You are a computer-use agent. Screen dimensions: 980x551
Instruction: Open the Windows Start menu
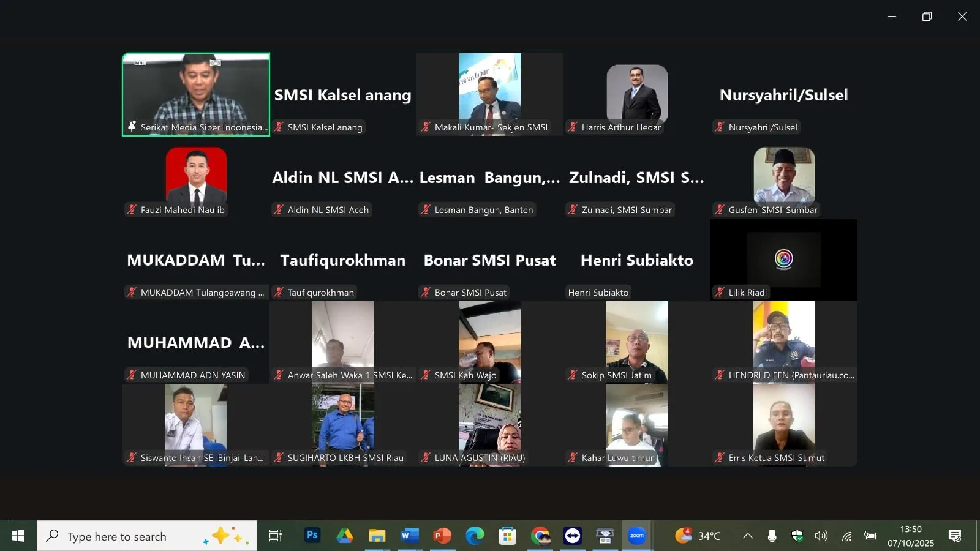(x=18, y=536)
